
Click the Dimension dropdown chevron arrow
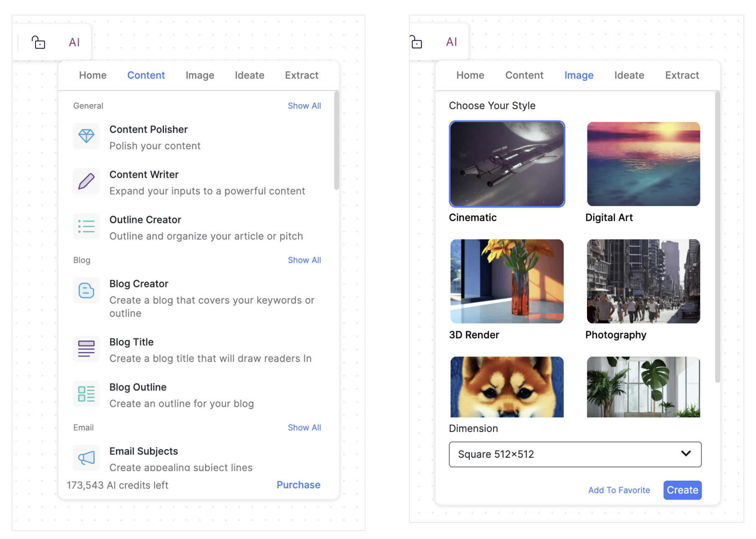click(686, 454)
